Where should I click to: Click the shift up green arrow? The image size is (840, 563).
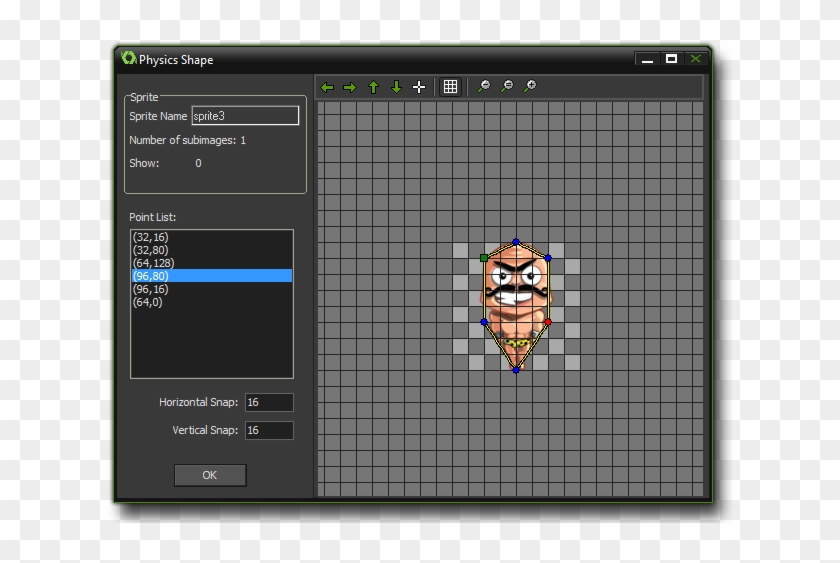pos(373,87)
